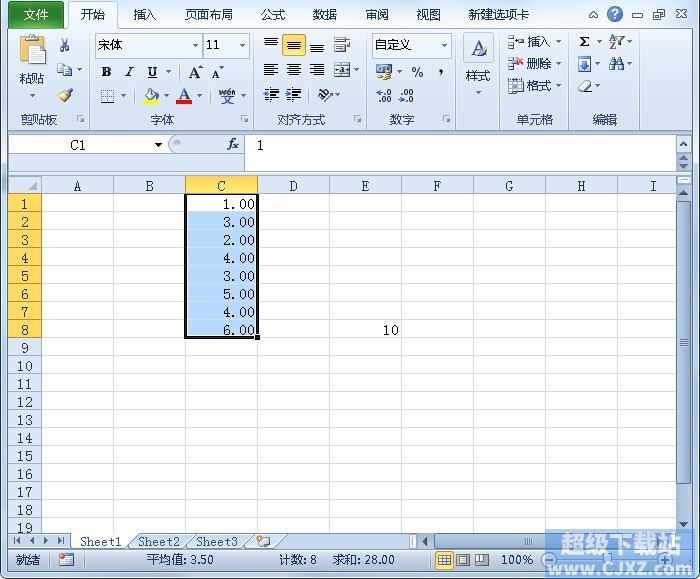Image resolution: width=700 pixels, height=579 pixels.
Task: Open the 文件 File tab
Action: tap(36, 15)
